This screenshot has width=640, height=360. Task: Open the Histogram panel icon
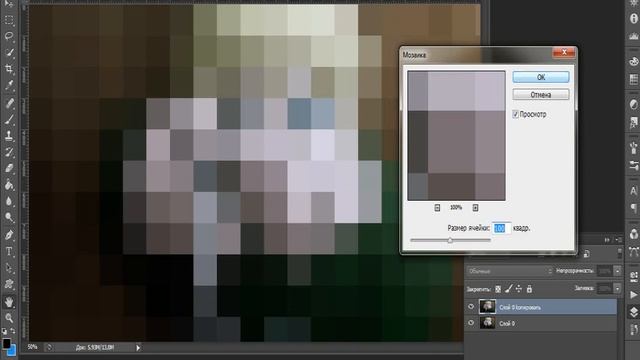pyautogui.click(x=633, y=36)
